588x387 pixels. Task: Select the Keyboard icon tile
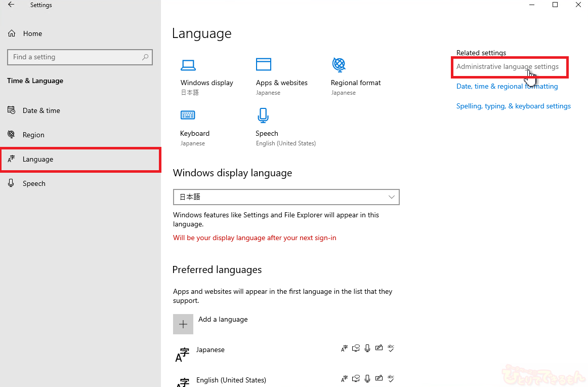(x=188, y=115)
